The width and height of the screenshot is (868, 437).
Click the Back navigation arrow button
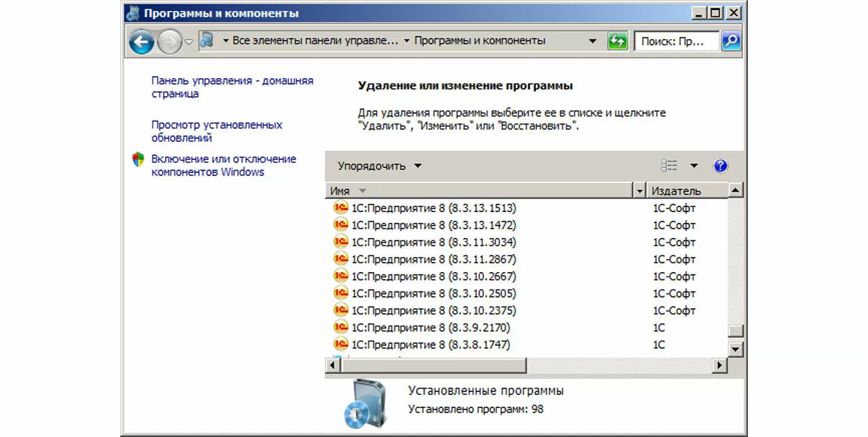[x=142, y=41]
